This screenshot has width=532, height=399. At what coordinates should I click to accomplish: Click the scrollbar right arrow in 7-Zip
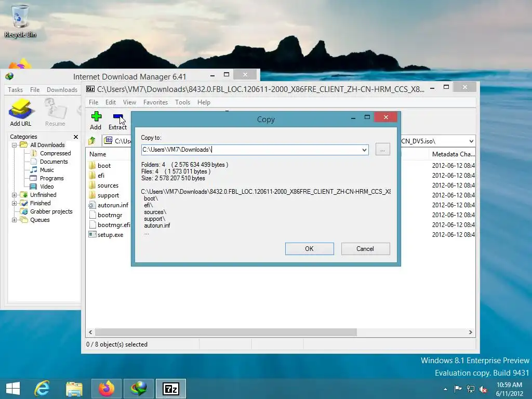point(470,332)
